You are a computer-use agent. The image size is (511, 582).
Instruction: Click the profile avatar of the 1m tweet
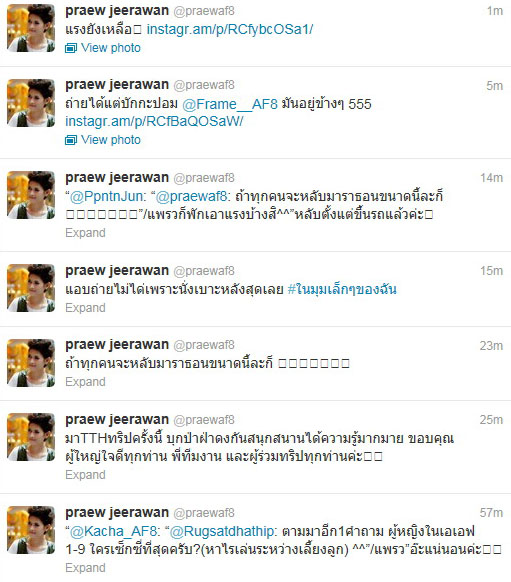[31, 28]
